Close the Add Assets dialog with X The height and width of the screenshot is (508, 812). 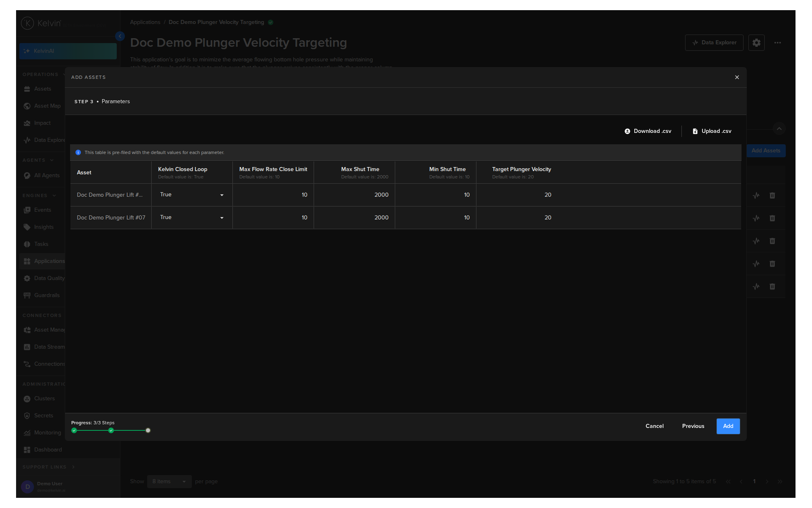pyautogui.click(x=737, y=77)
